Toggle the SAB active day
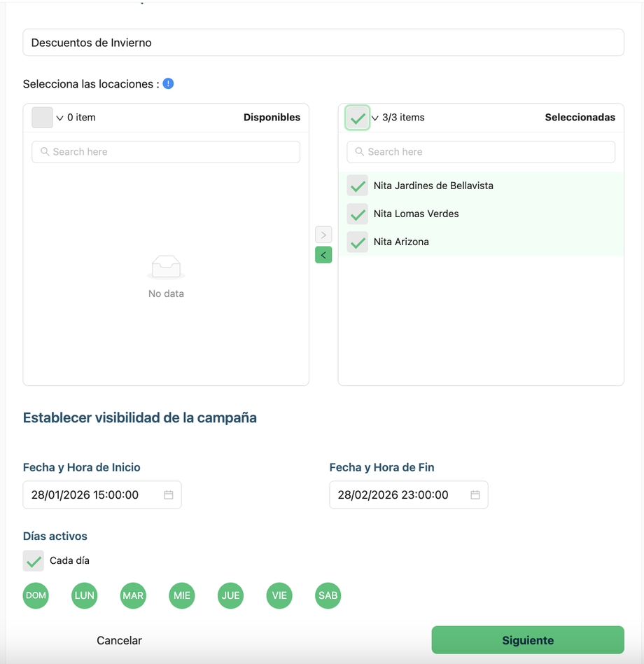Screen dimensions: 644x664 click(x=328, y=595)
